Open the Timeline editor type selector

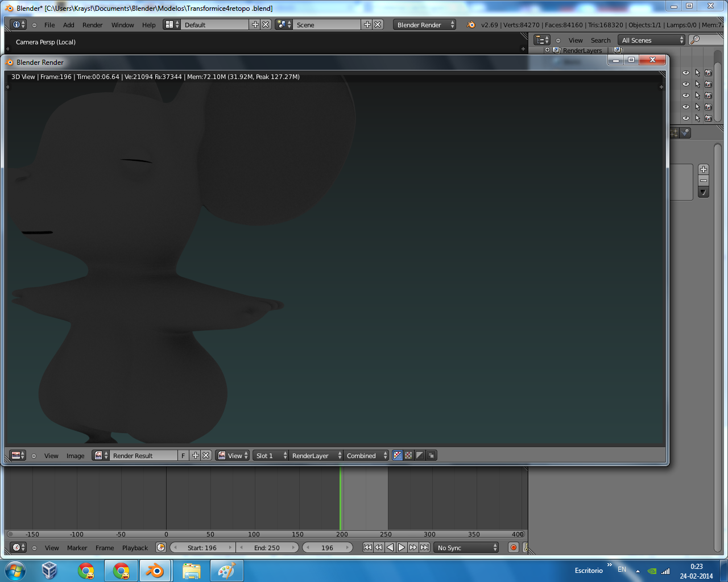point(18,547)
